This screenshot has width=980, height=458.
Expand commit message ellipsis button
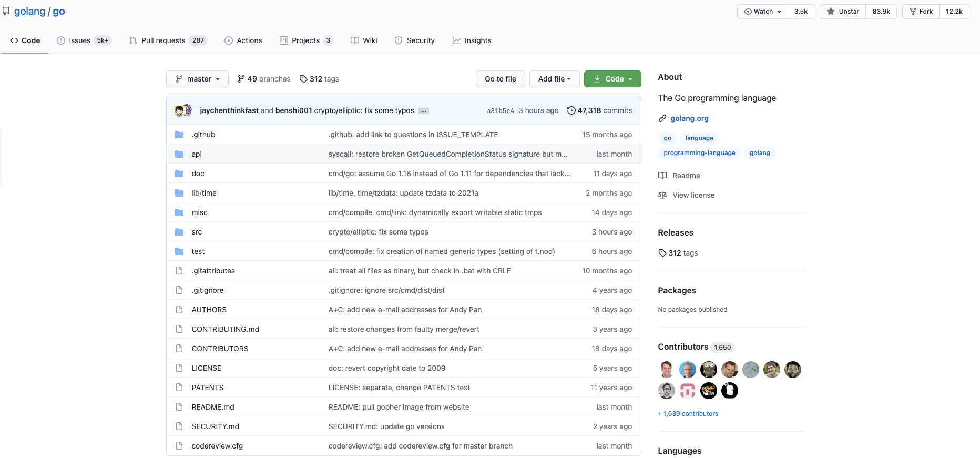click(424, 111)
